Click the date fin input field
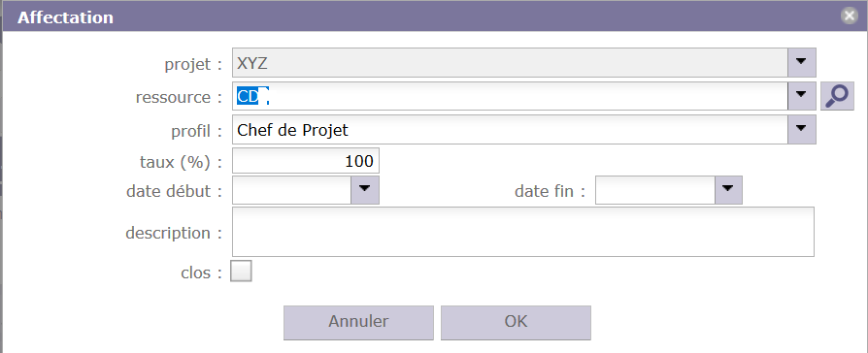 (654, 190)
